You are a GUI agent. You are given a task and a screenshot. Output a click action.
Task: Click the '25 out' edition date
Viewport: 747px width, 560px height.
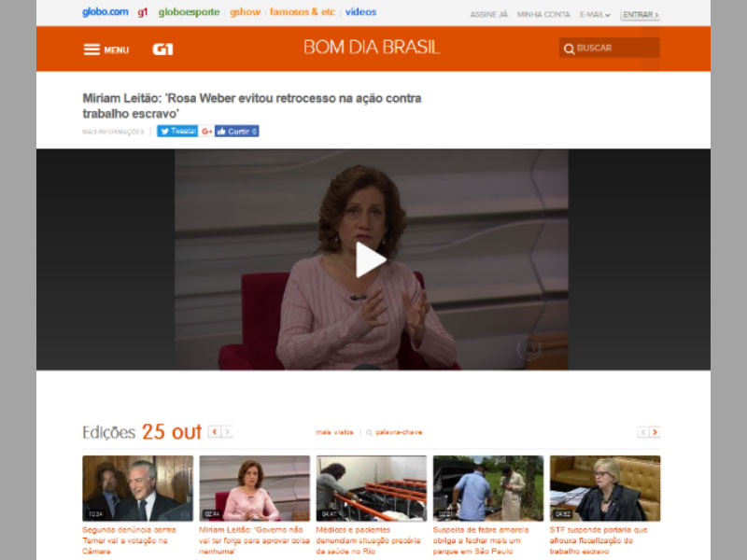pos(172,432)
